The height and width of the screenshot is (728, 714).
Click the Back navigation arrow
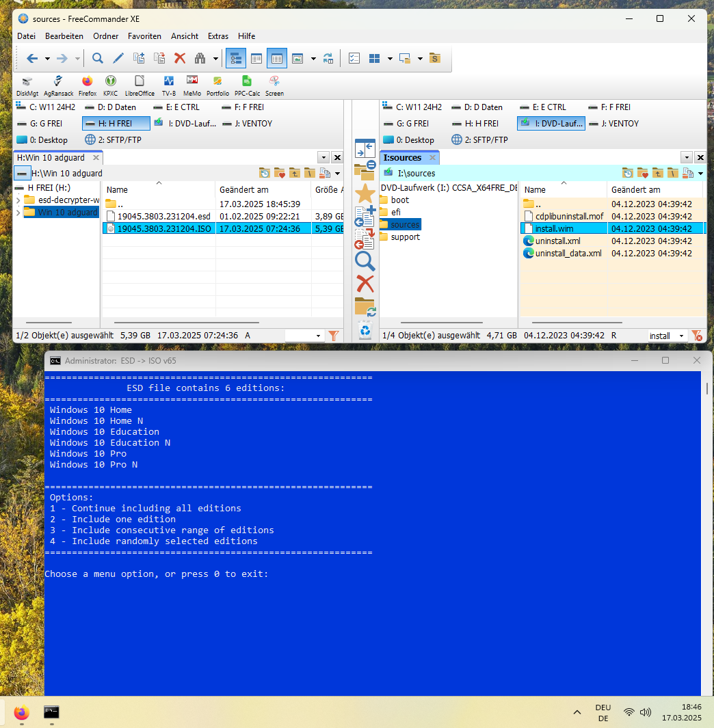[x=32, y=59]
